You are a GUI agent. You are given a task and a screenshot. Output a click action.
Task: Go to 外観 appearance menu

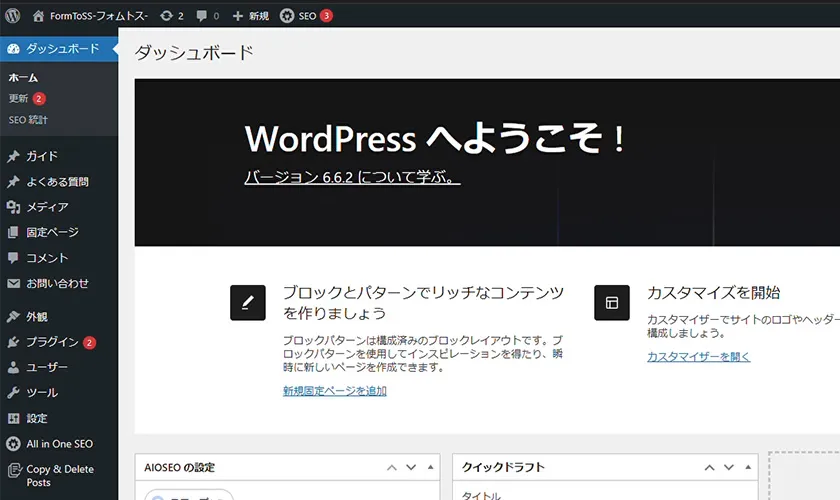click(x=37, y=316)
